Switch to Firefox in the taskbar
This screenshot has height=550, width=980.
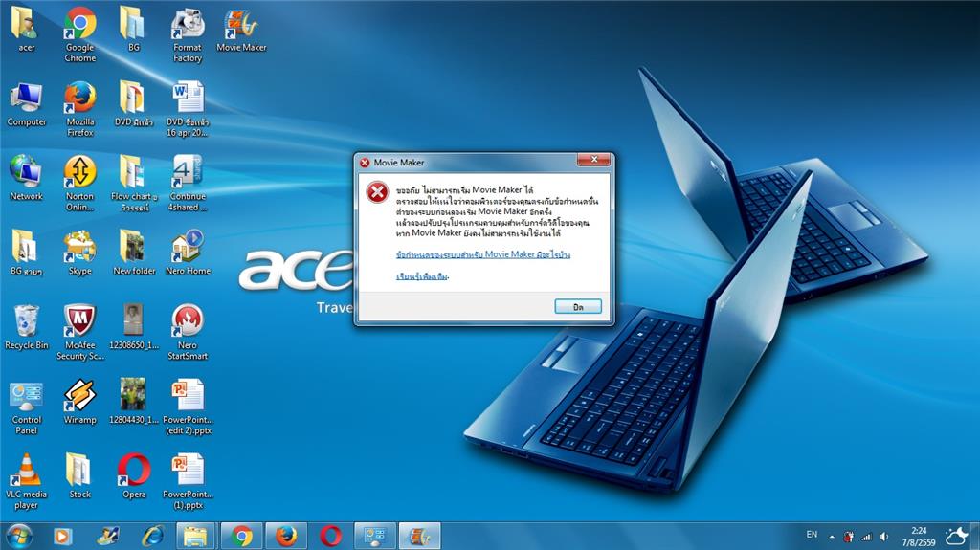pyautogui.click(x=286, y=537)
